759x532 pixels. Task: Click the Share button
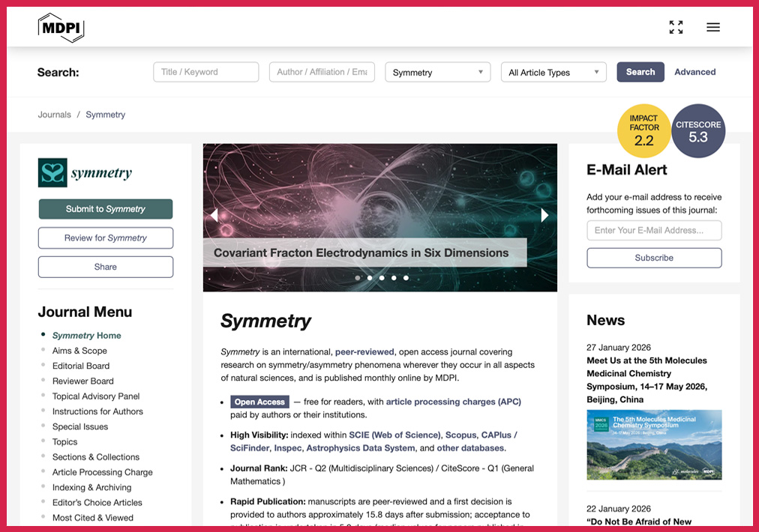pos(106,267)
